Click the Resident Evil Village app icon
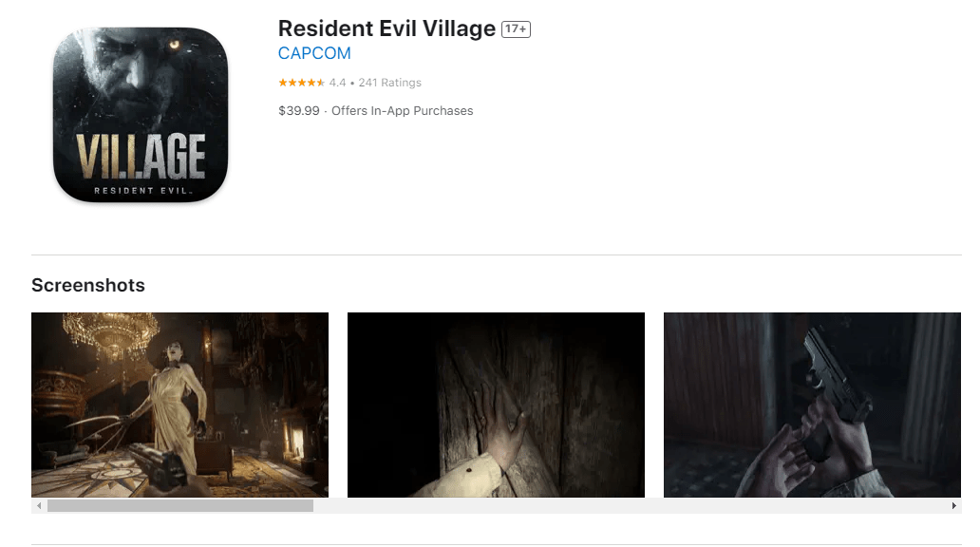The width and height of the screenshot is (980, 547). coord(141,114)
